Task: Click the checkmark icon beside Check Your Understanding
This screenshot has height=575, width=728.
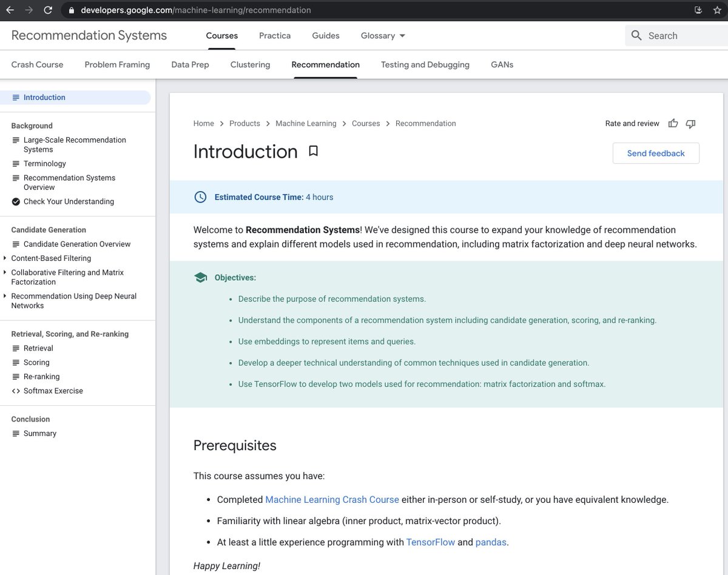Action: (x=16, y=201)
